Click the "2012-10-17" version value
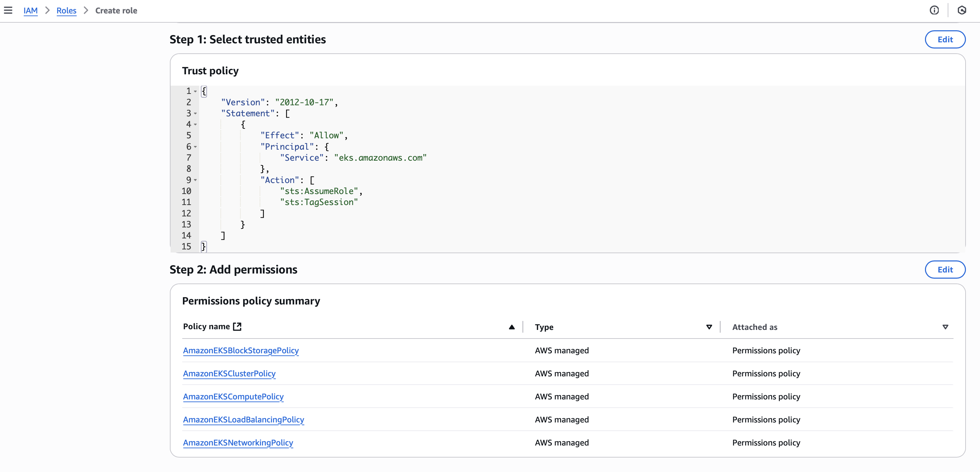Image resolution: width=980 pixels, height=472 pixels. coord(304,103)
